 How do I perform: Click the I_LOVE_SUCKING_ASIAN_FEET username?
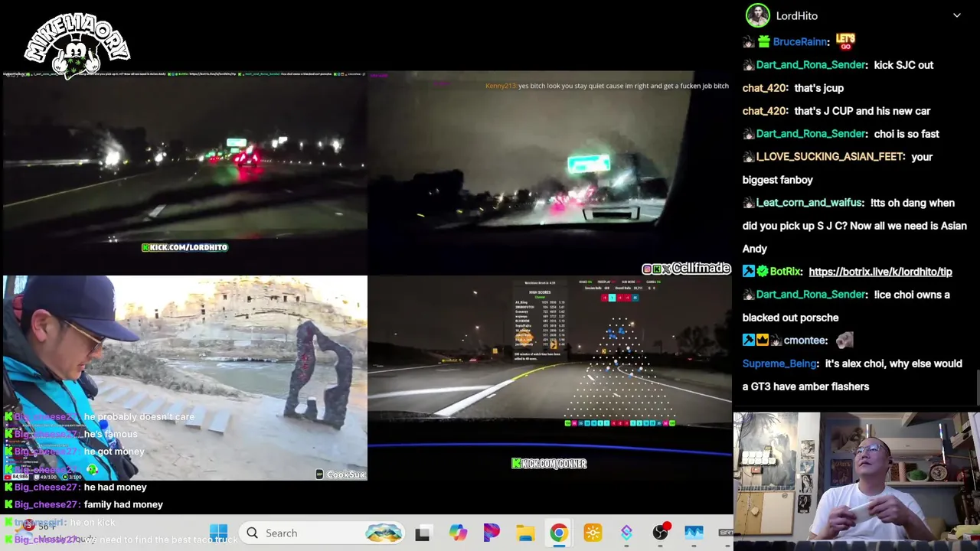coord(831,157)
